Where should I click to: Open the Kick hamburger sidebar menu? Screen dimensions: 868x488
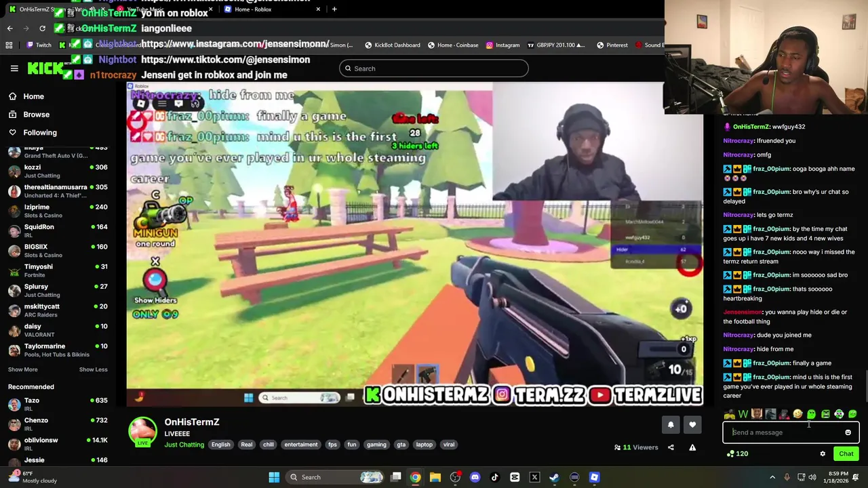pos(14,68)
